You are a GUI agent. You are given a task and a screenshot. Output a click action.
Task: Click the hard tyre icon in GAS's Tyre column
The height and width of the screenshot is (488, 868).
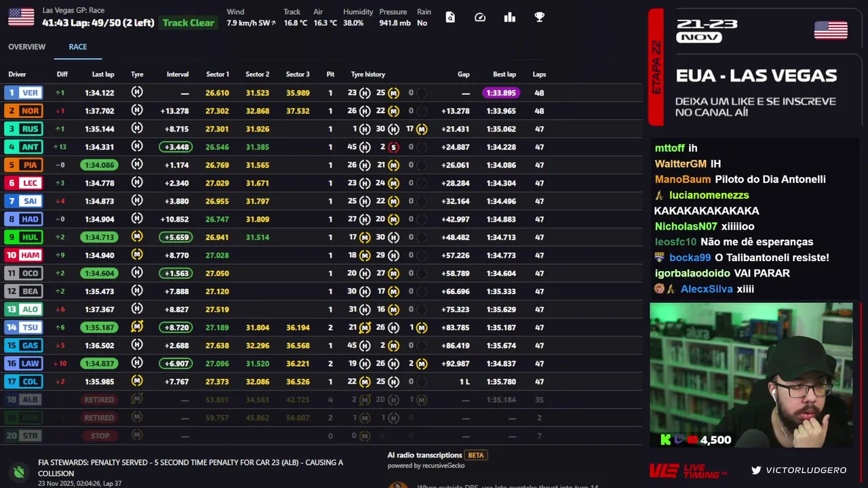[x=137, y=345]
